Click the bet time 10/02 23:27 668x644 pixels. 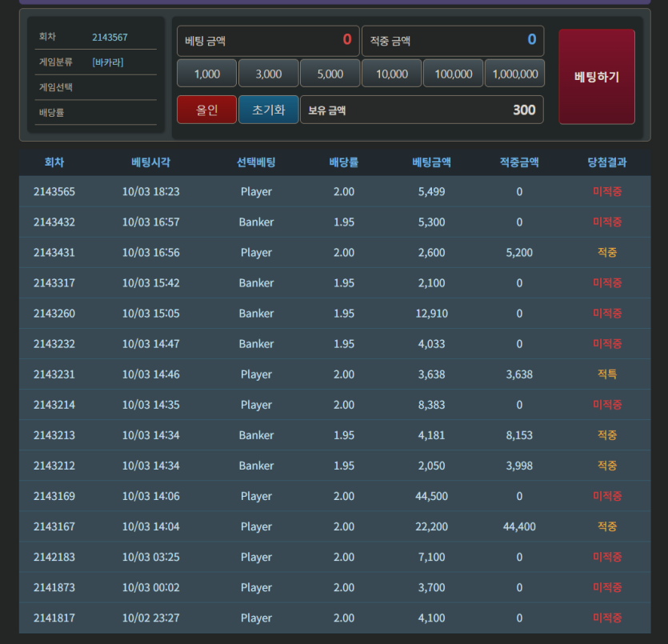(x=151, y=618)
